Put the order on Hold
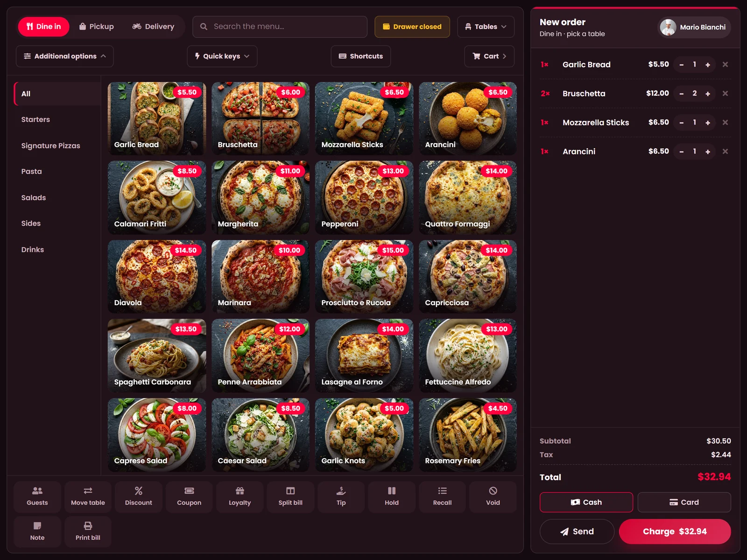This screenshot has height=560, width=747. coord(392,497)
